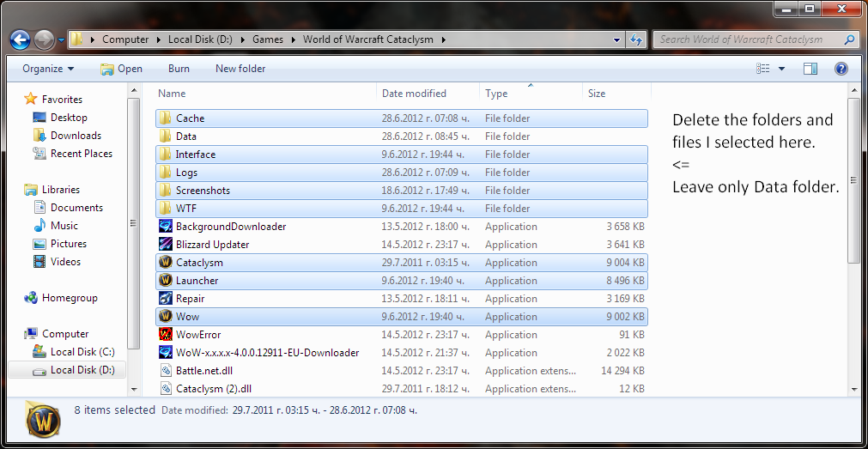The image size is (868, 449).
Task: Select the Screenshots folder icon
Action: tap(165, 191)
